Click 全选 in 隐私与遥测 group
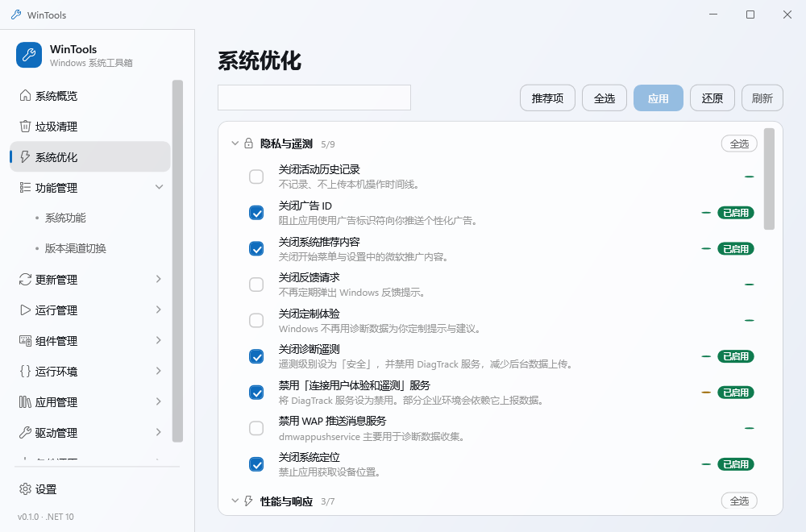The height and width of the screenshot is (532, 806). 739,143
